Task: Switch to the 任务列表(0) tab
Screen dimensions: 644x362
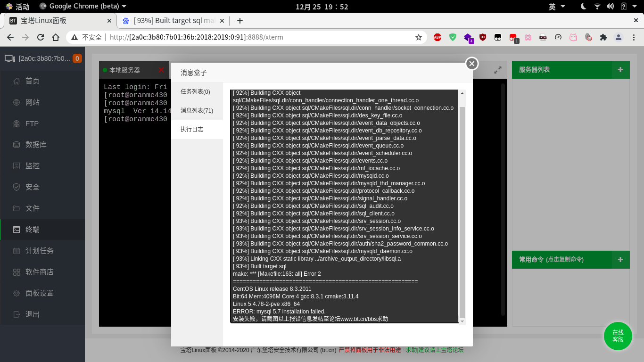Action: (x=197, y=91)
